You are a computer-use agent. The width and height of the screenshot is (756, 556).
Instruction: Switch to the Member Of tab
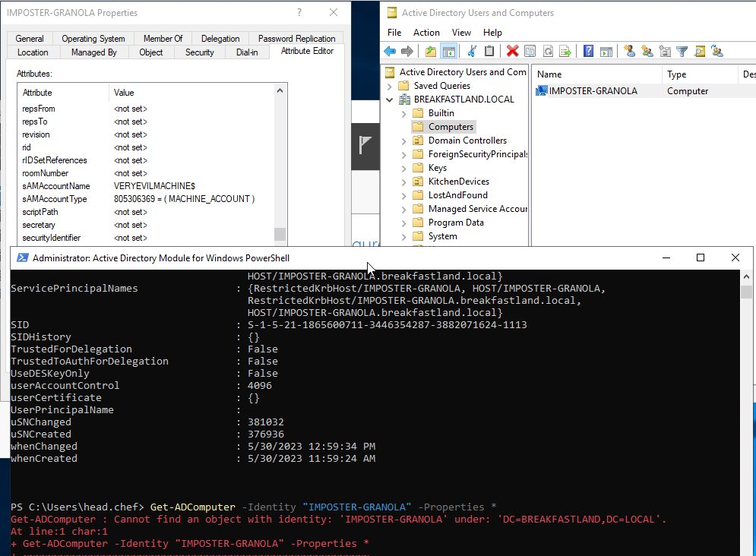(x=163, y=39)
